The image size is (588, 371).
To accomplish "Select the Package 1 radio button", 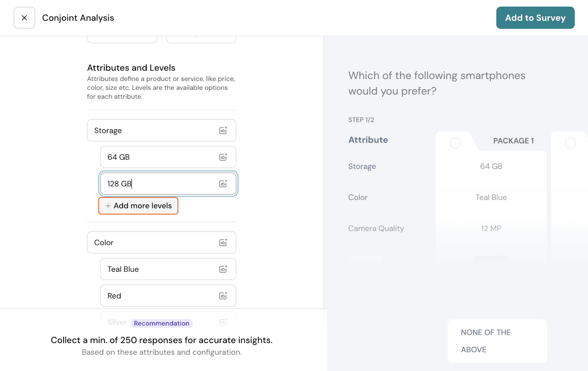I will pyautogui.click(x=455, y=143).
